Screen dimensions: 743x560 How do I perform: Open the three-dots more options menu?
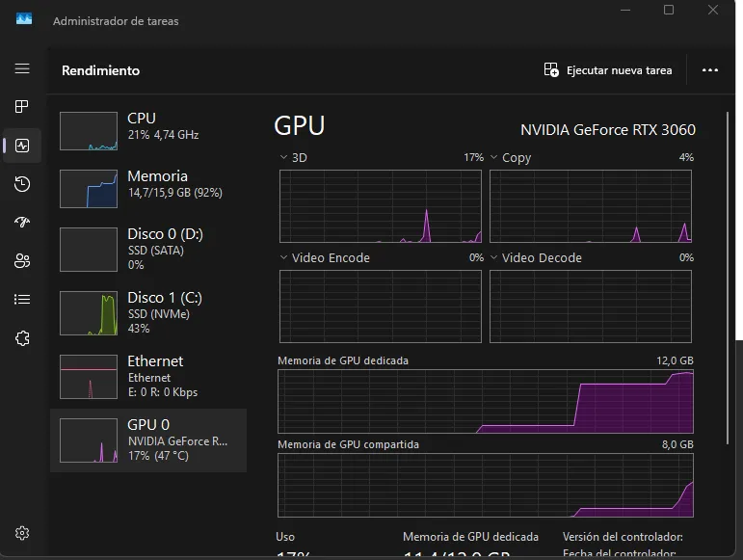coord(710,70)
